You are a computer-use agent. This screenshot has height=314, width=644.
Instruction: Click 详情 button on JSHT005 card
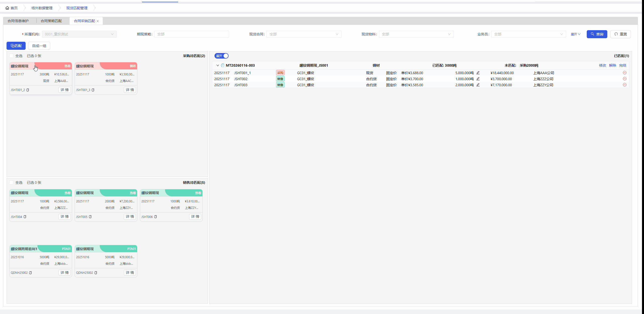tap(130, 217)
